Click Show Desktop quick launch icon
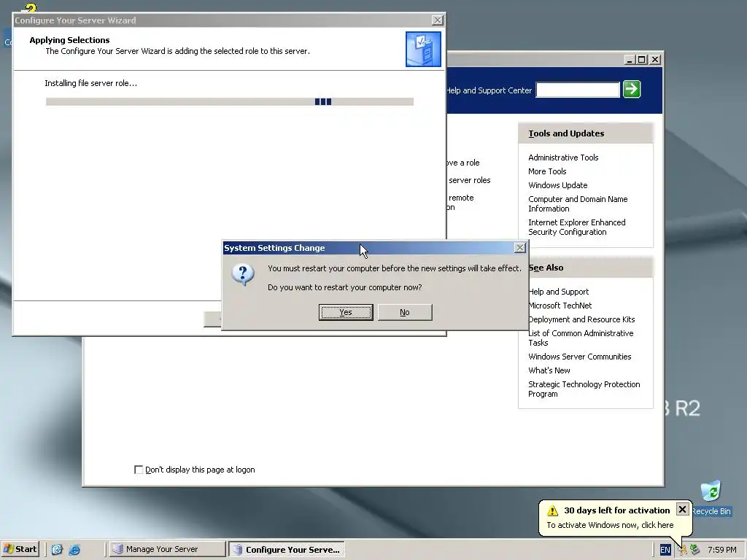747x560 pixels. [57, 550]
